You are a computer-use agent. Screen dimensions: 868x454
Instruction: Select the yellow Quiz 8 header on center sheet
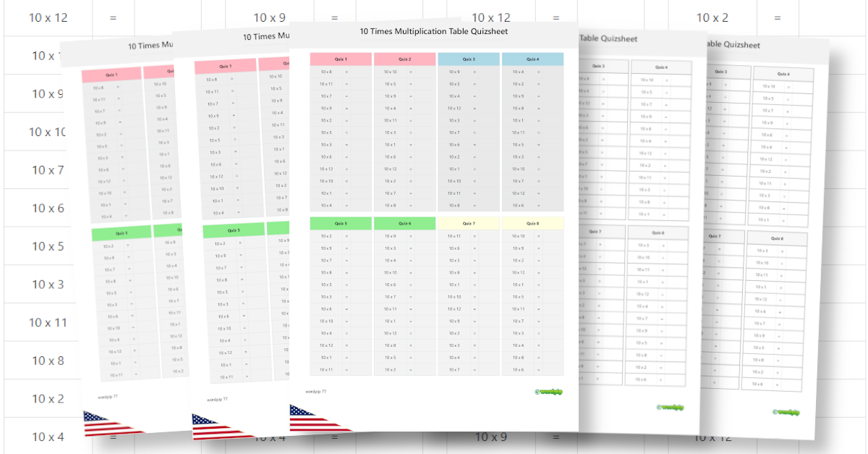(x=532, y=224)
